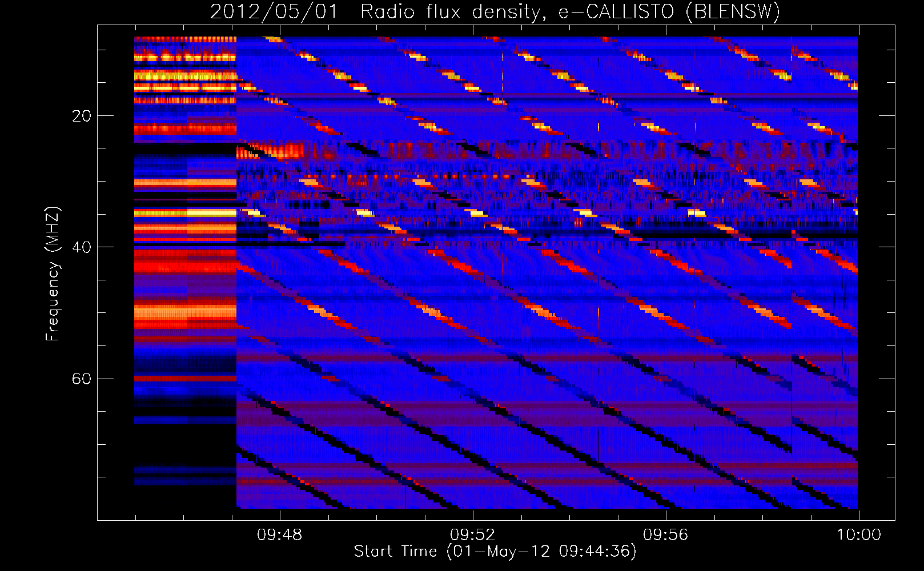The height and width of the screenshot is (571, 924).
Task: Click the 40 frequency tick label
Action: pos(81,247)
